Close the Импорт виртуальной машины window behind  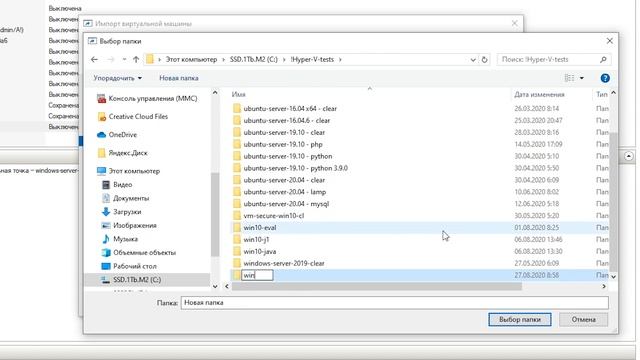point(514,24)
